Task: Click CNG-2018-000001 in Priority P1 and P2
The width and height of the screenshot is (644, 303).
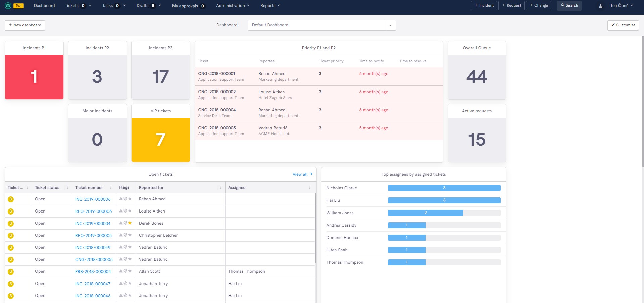Action: tap(216, 74)
